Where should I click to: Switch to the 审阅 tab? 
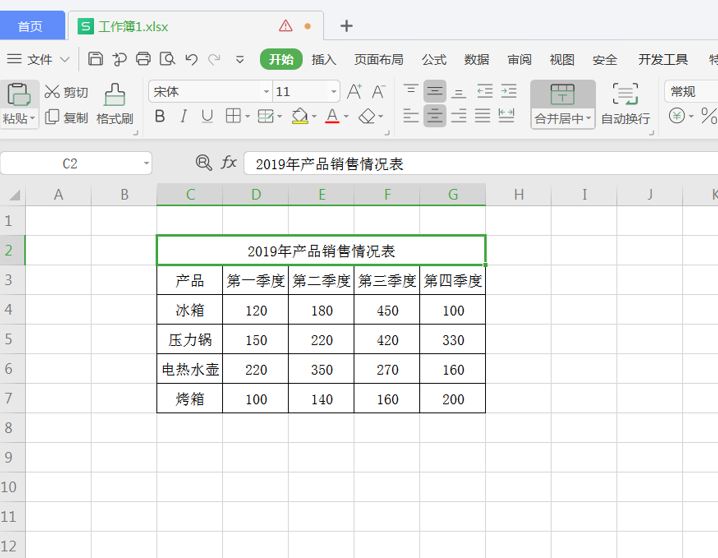tap(519, 60)
